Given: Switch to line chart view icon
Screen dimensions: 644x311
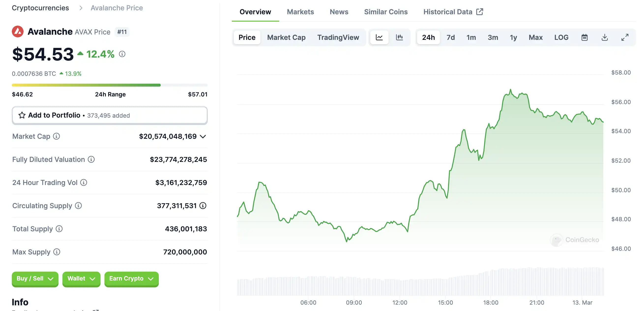Looking at the screenshot, I should [379, 38].
